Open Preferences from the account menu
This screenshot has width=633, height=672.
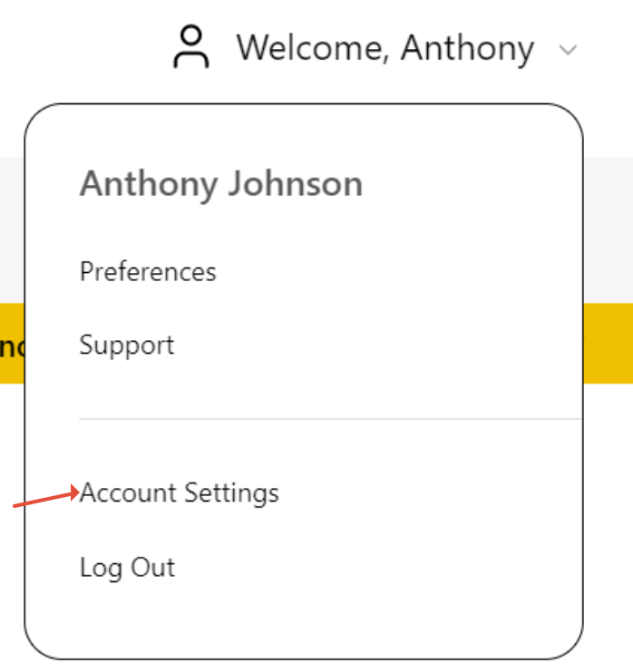coord(148,272)
